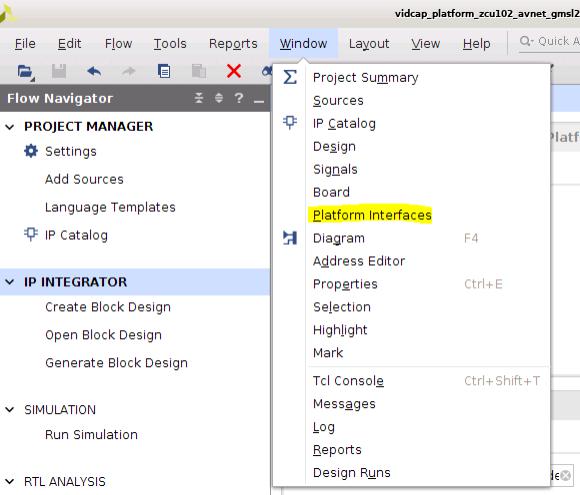Collapse the SIMULATION section chevron
This screenshot has height=495, width=580.
(10, 410)
